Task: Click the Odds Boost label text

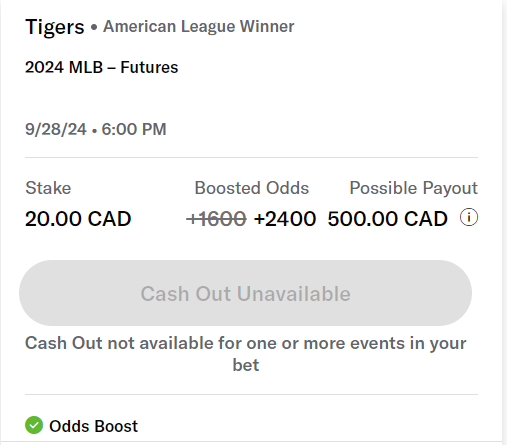Action: coord(93,426)
